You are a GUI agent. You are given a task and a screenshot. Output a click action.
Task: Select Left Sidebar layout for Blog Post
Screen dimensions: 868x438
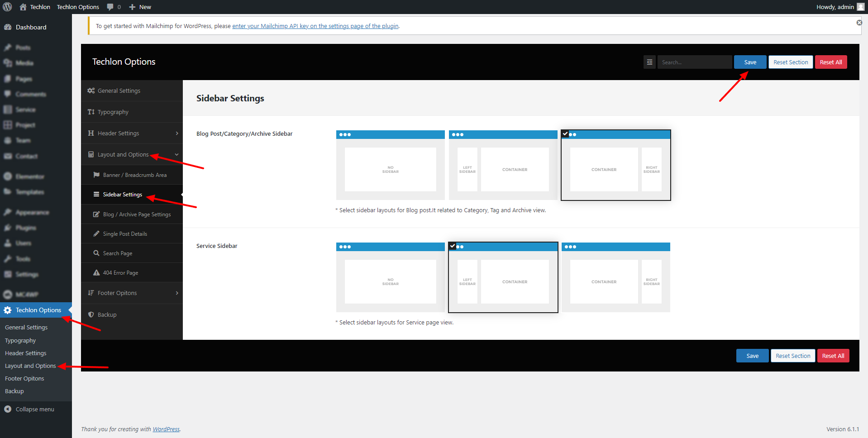coord(503,165)
